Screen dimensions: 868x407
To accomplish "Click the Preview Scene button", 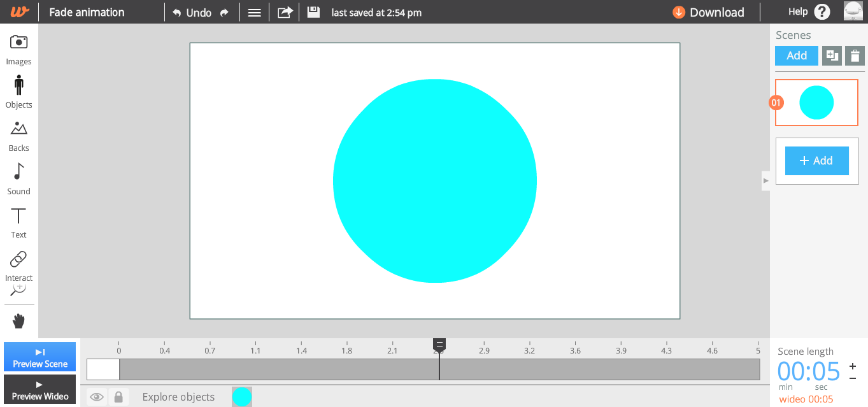I will click(x=40, y=357).
